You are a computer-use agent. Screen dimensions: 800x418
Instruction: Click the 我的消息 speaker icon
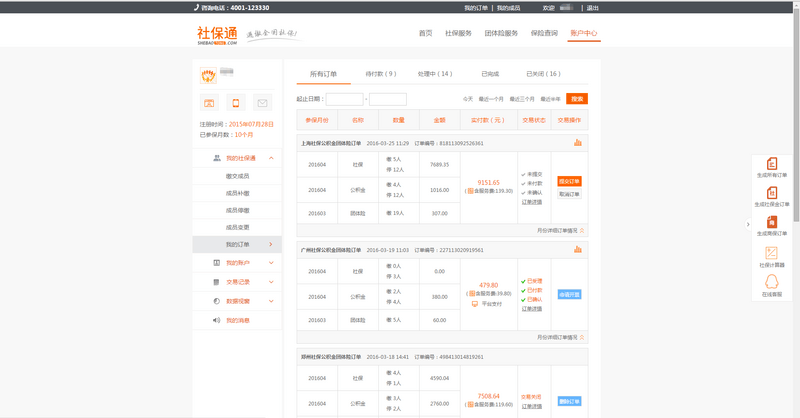(216, 321)
